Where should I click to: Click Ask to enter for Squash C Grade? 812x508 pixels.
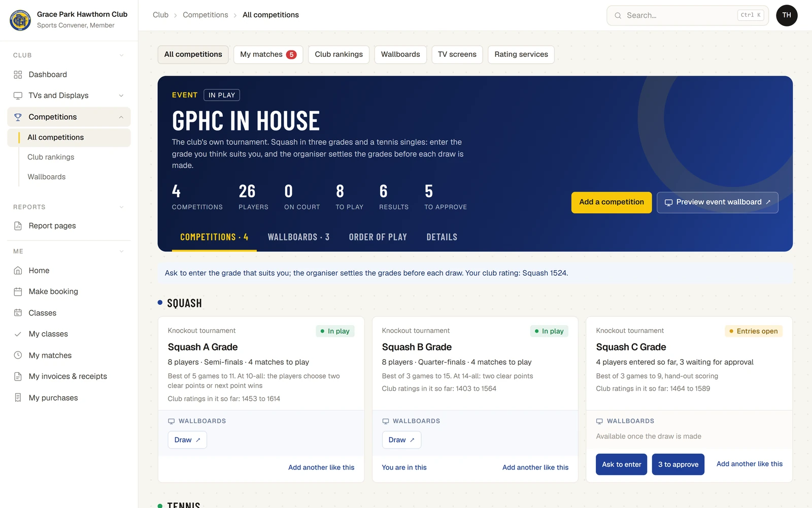(x=621, y=464)
